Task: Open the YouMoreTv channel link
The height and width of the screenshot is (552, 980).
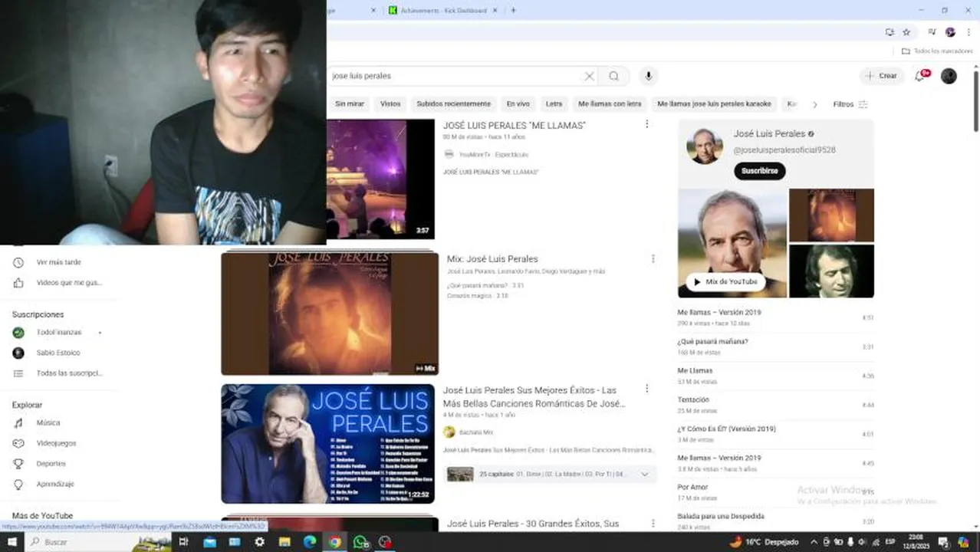Action: [476, 154]
